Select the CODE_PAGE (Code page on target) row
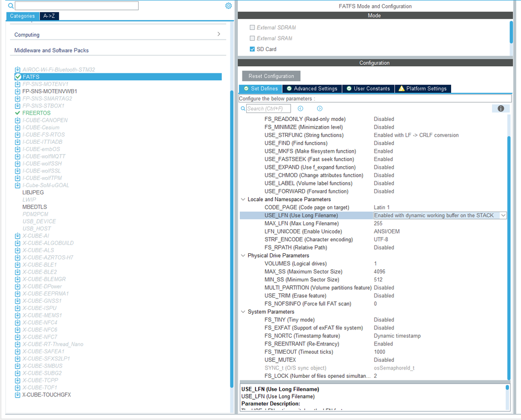This screenshot has height=420, width=521. coord(373,207)
